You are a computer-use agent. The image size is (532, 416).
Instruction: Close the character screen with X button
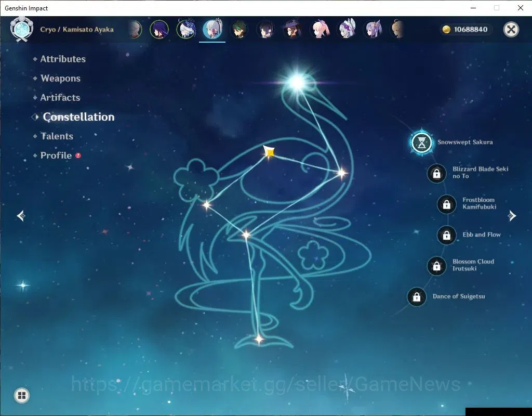511,30
